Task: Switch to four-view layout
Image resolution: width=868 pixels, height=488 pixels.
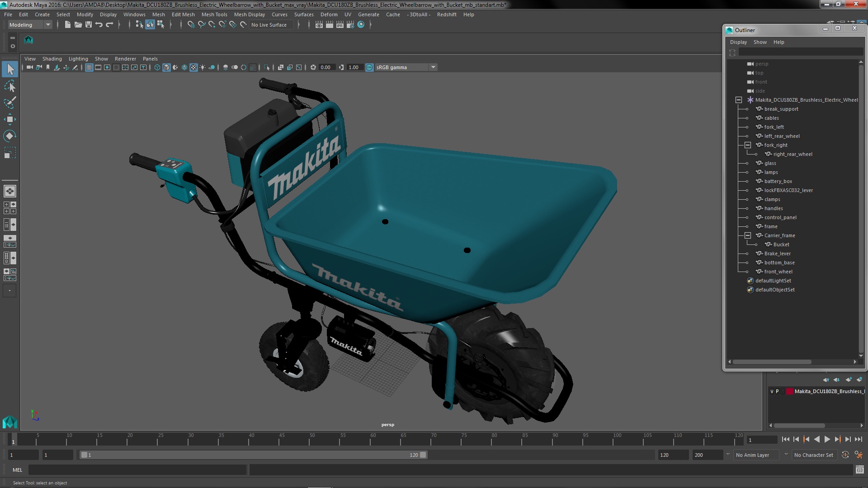Action: tap(10, 208)
